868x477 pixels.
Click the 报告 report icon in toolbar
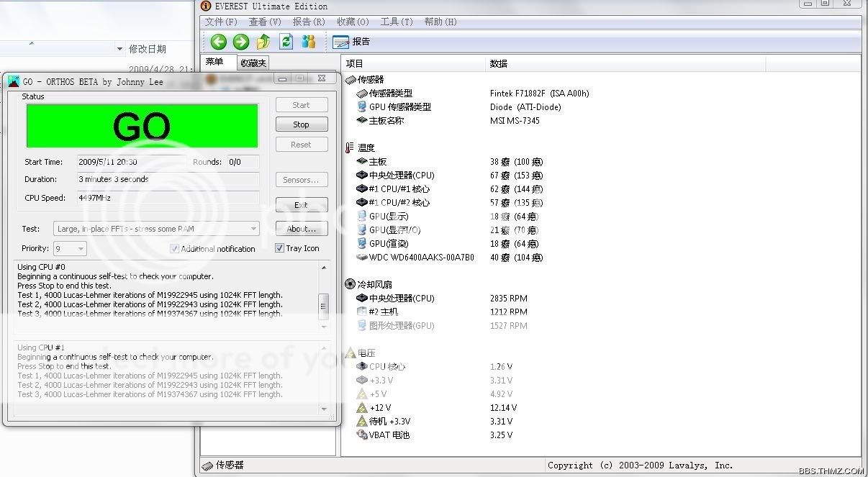tap(341, 42)
